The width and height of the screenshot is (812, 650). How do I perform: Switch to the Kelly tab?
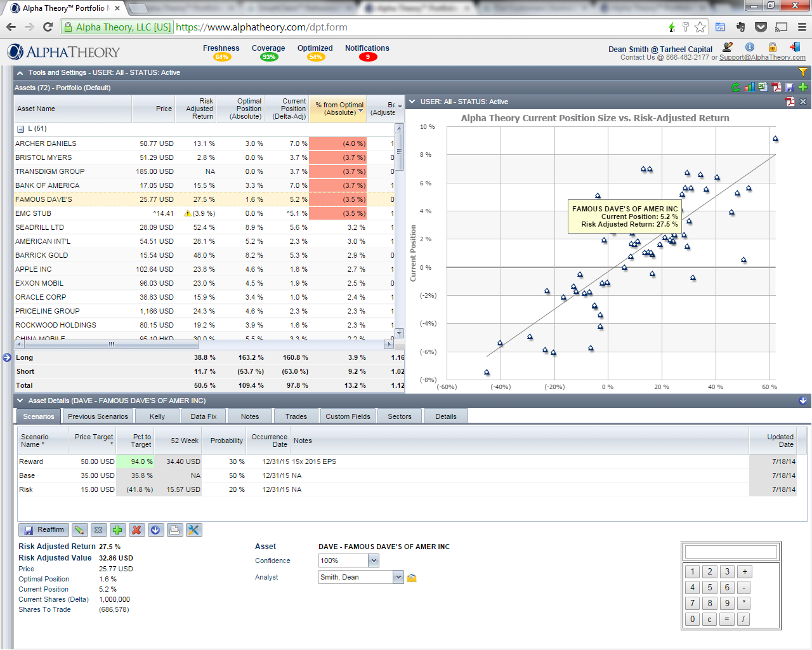tap(157, 416)
